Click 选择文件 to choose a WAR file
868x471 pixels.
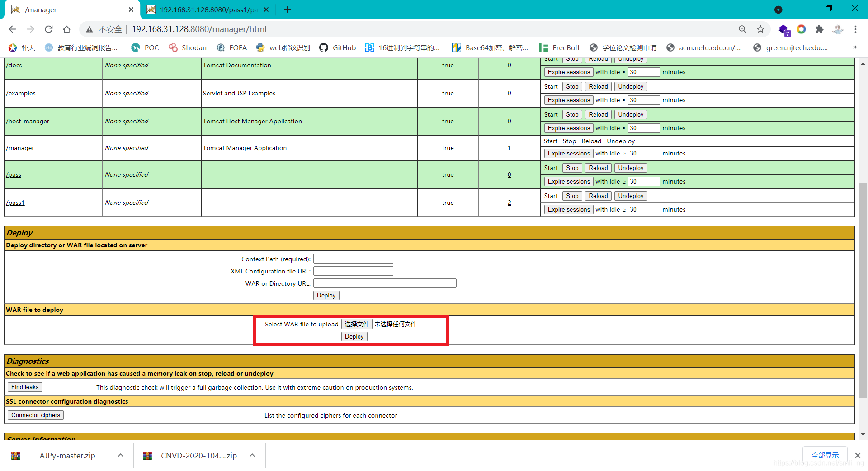coord(357,324)
